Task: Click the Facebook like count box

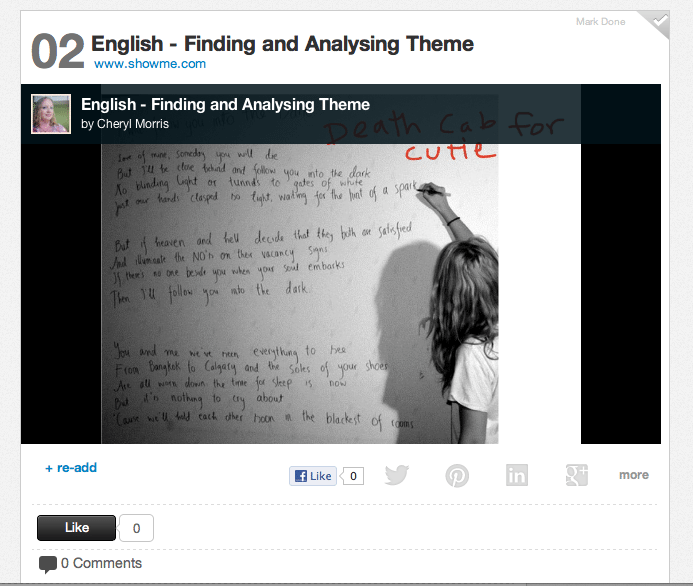Action: (353, 476)
